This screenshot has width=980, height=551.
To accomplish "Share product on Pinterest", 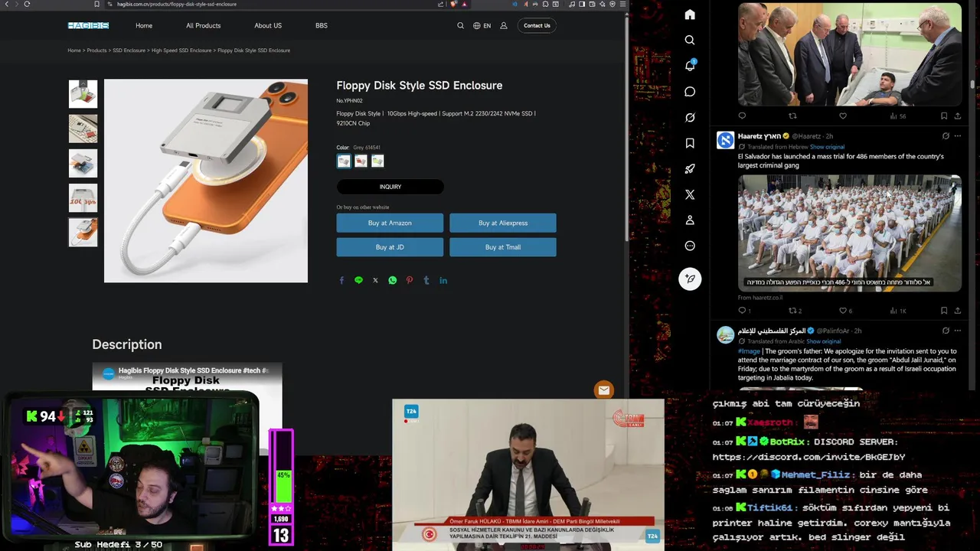I will pos(410,280).
